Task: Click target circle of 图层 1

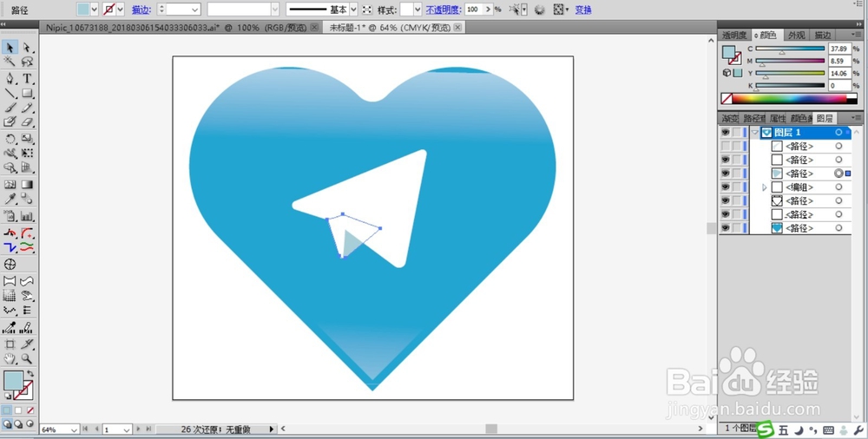Action: point(838,133)
